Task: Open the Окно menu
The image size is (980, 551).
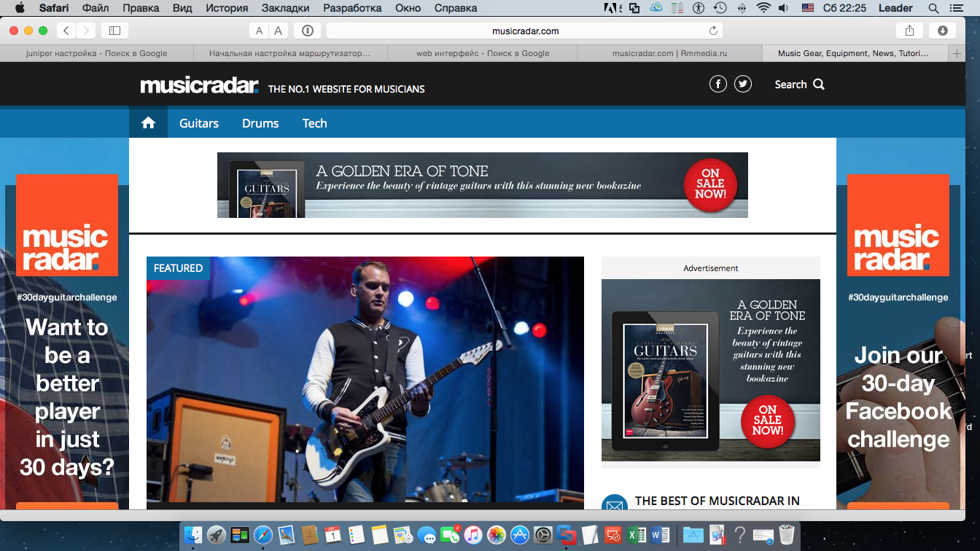Action: 408,8
